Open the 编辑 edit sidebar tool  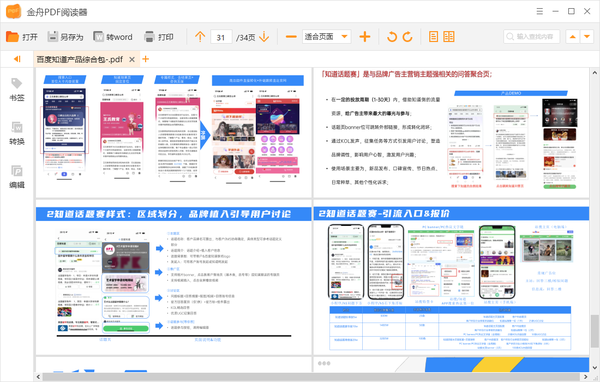coord(17,177)
